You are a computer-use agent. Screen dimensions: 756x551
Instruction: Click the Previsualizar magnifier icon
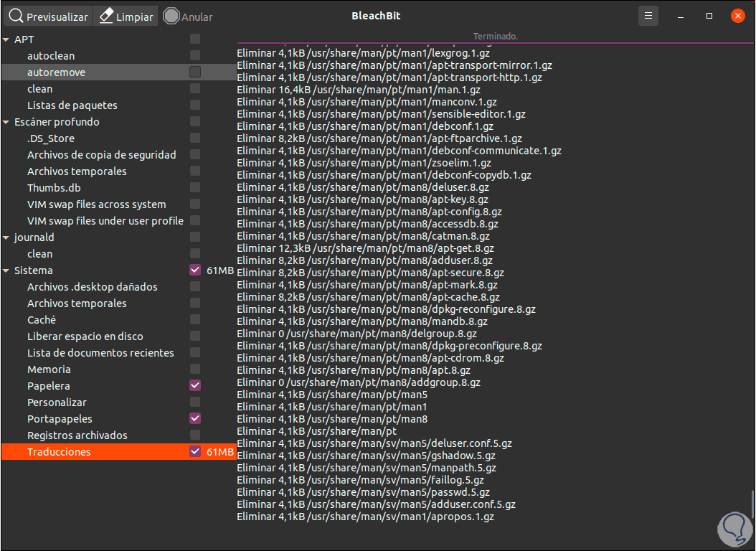tap(16, 16)
